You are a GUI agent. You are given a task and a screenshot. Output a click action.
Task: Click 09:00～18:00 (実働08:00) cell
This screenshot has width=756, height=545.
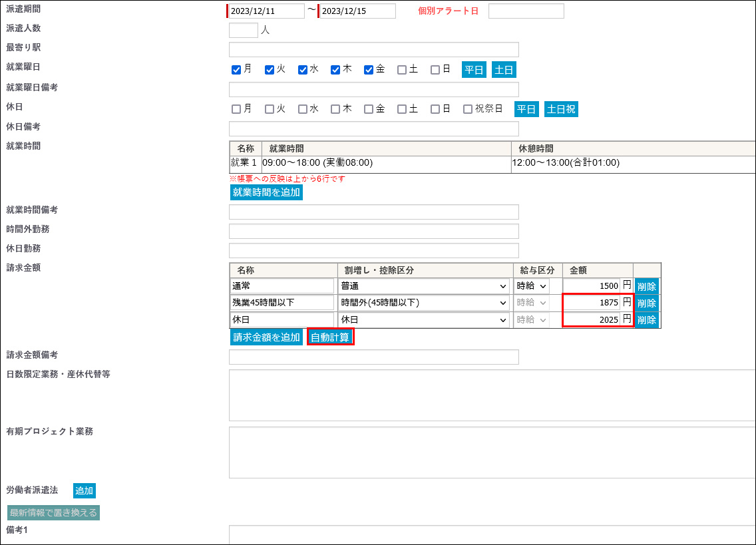click(386, 163)
